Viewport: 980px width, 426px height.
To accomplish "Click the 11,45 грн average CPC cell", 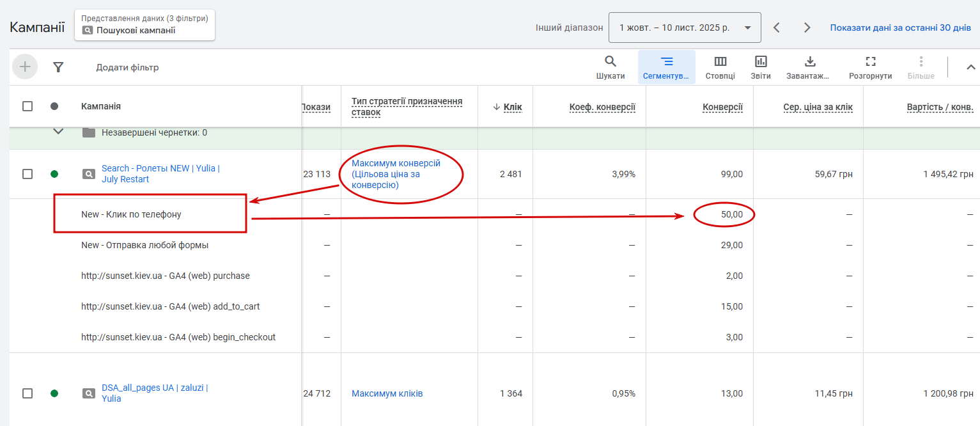I will click(x=834, y=393).
